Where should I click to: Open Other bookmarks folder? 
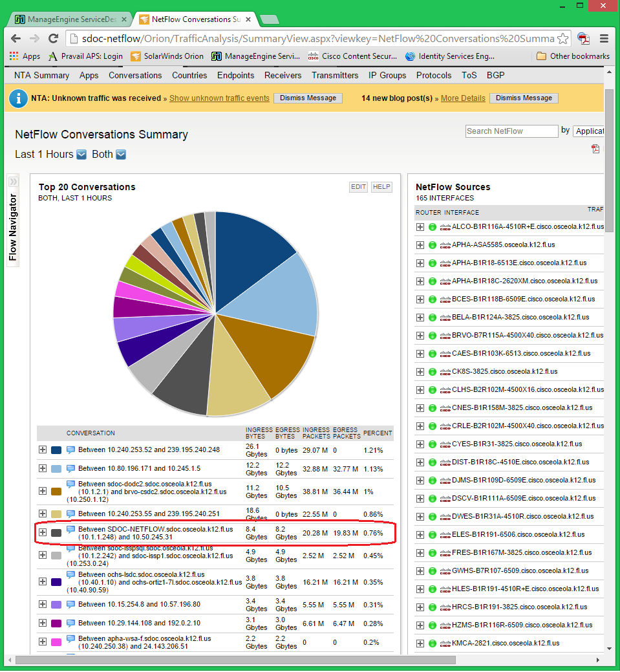(573, 56)
